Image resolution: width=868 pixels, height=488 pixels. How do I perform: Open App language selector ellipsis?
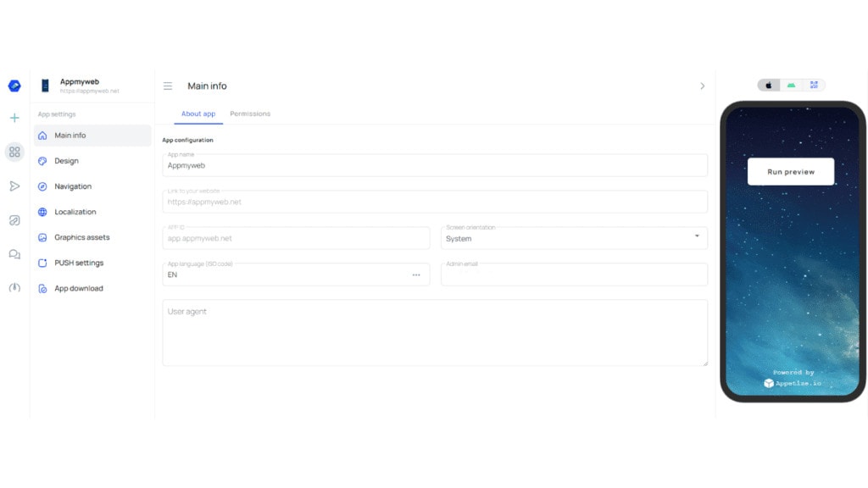click(416, 274)
